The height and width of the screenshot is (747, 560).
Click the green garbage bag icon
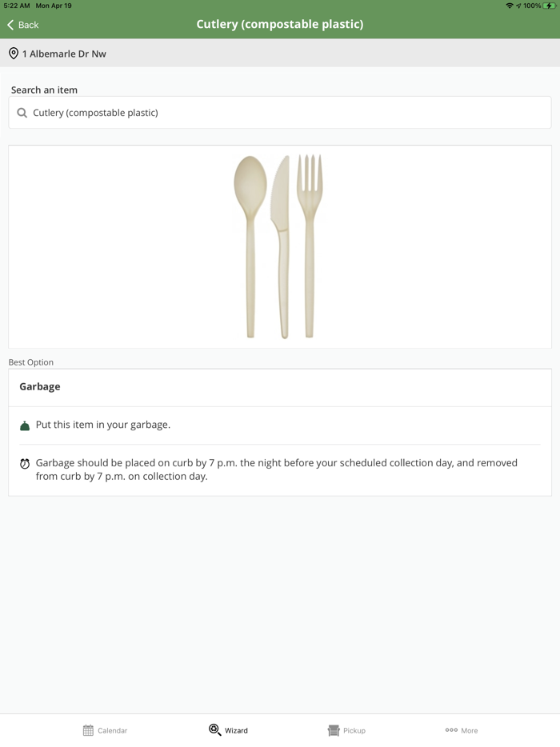25,425
